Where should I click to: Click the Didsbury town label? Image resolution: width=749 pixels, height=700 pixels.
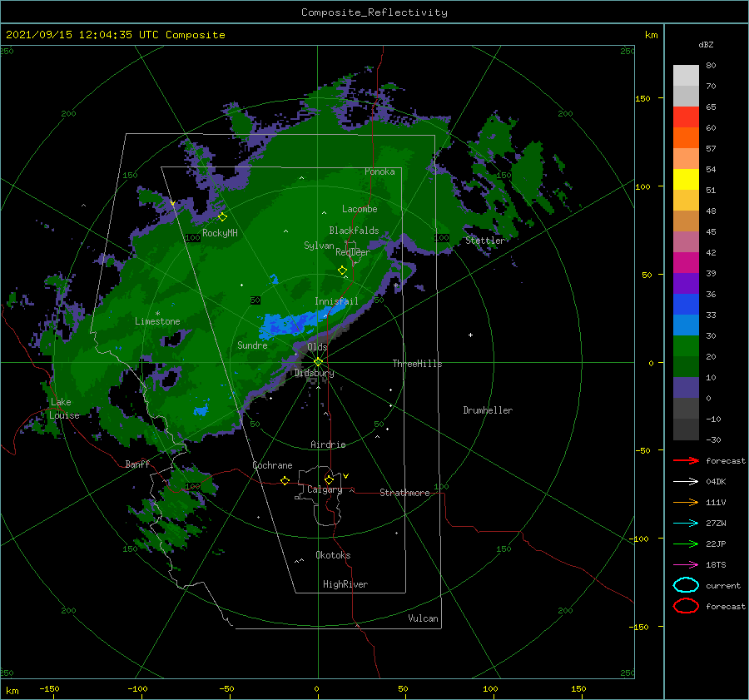click(314, 373)
